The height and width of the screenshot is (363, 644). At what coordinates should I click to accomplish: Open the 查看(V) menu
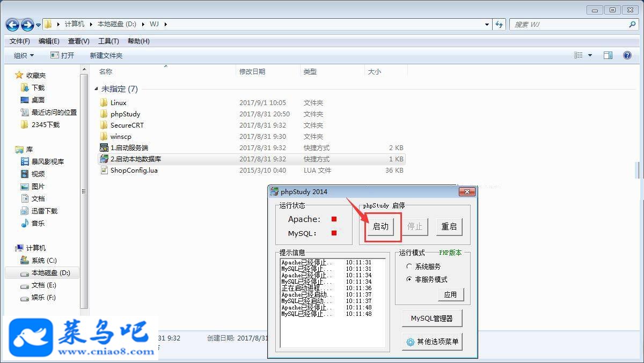tap(79, 41)
